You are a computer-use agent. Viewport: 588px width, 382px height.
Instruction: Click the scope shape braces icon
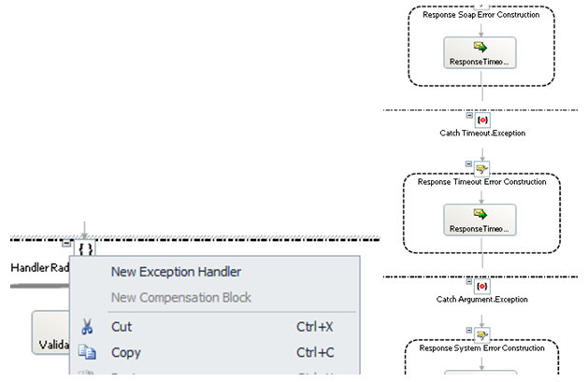85,248
